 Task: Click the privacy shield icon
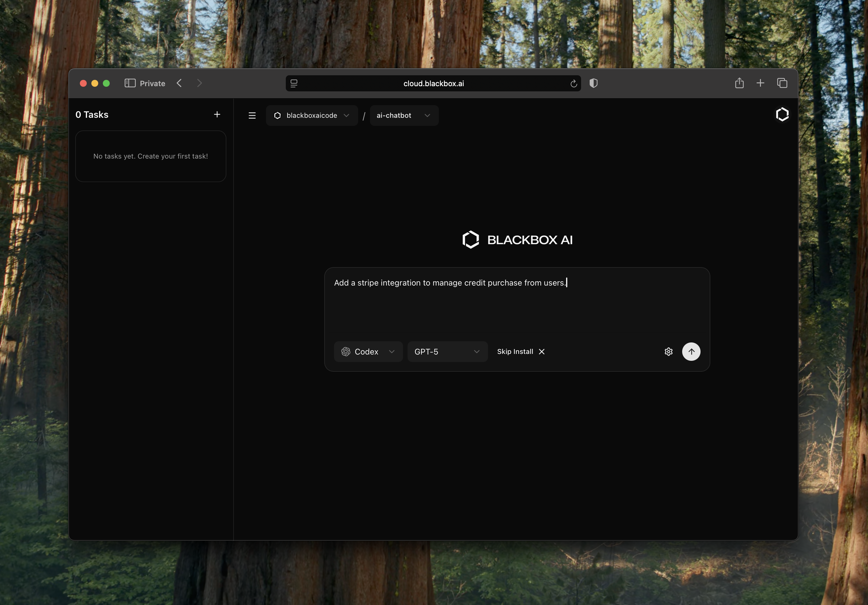tap(593, 83)
